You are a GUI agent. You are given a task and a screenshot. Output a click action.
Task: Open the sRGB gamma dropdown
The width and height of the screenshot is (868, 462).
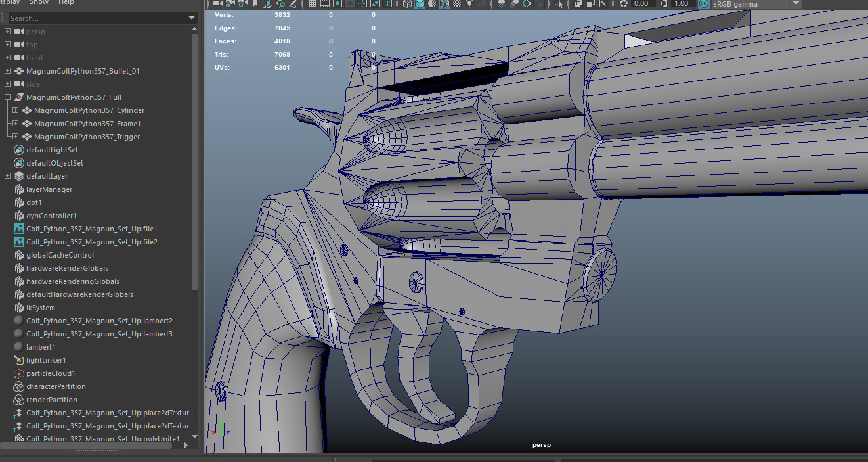pyautogui.click(x=794, y=3)
